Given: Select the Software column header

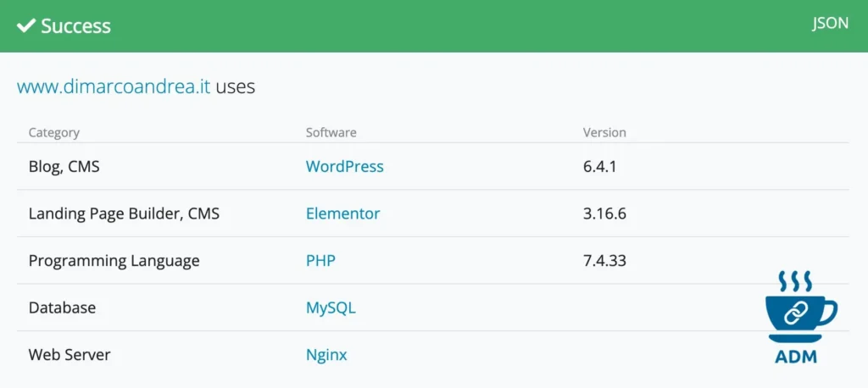Looking at the screenshot, I should [331, 133].
